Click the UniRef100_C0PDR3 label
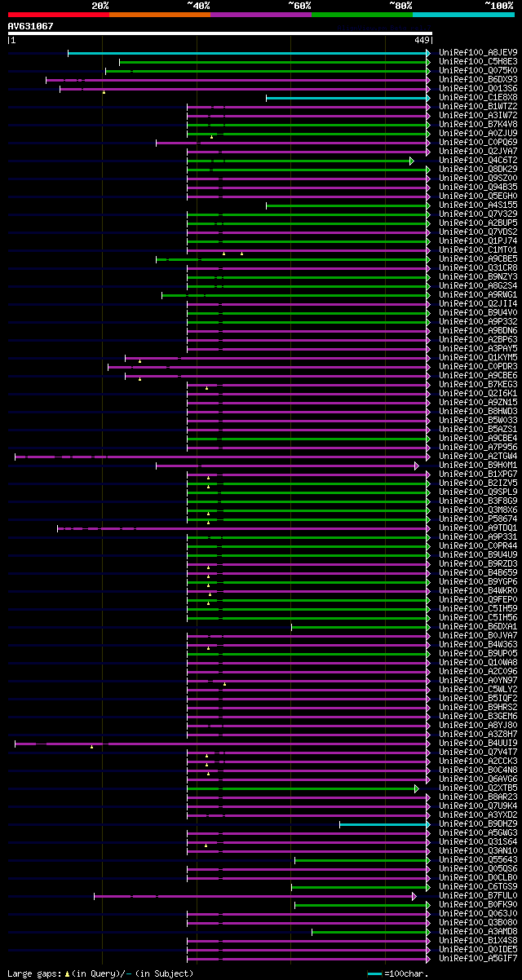 478,367
